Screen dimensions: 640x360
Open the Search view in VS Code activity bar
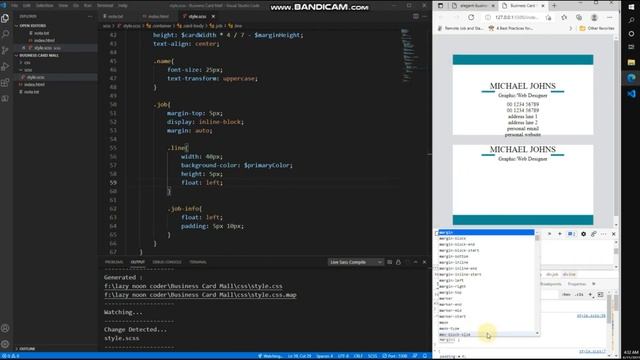(5, 34)
